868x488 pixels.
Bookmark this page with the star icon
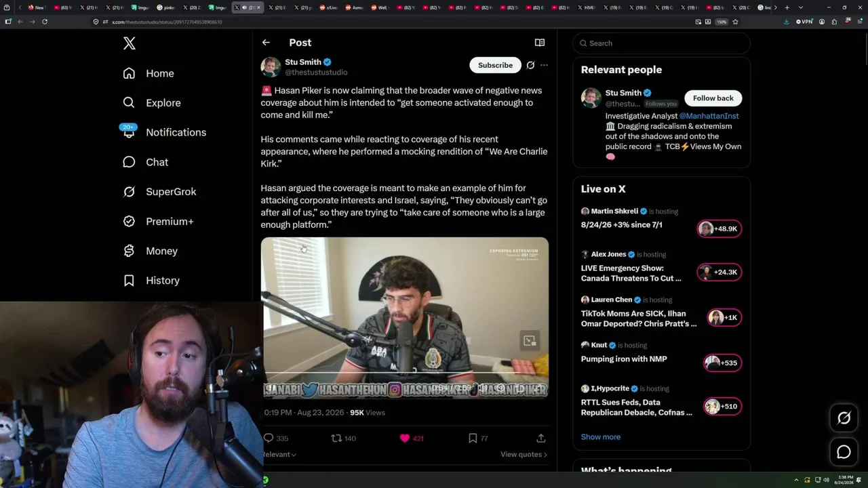point(735,22)
